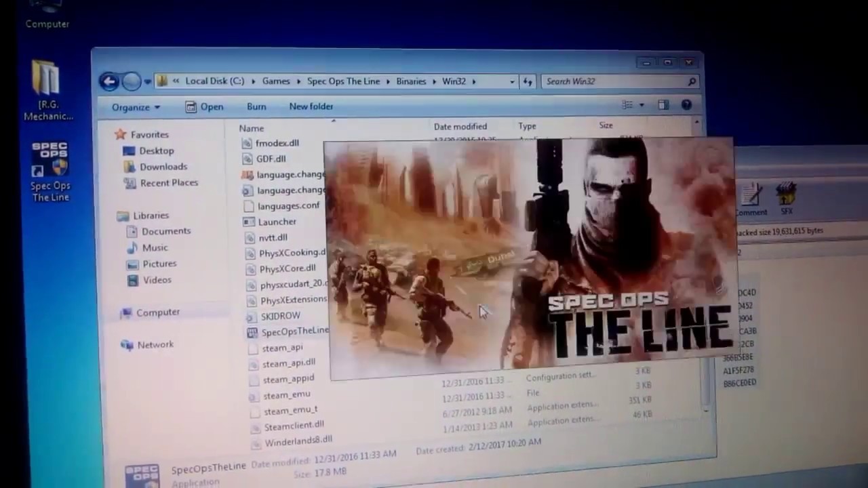Expand arrow after Local Disk (C:) breadcrumb

(x=252, y=81)
